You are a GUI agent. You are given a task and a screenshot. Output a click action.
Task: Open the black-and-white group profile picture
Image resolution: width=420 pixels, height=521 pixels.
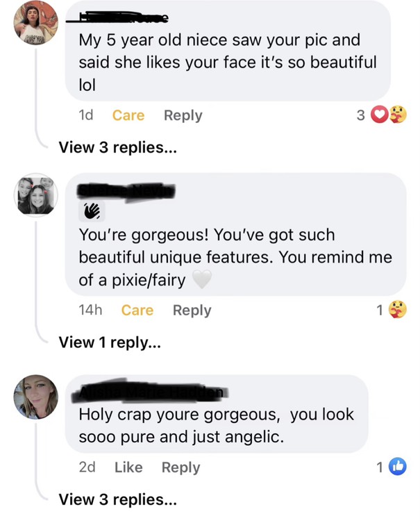(x=36, y=195)
